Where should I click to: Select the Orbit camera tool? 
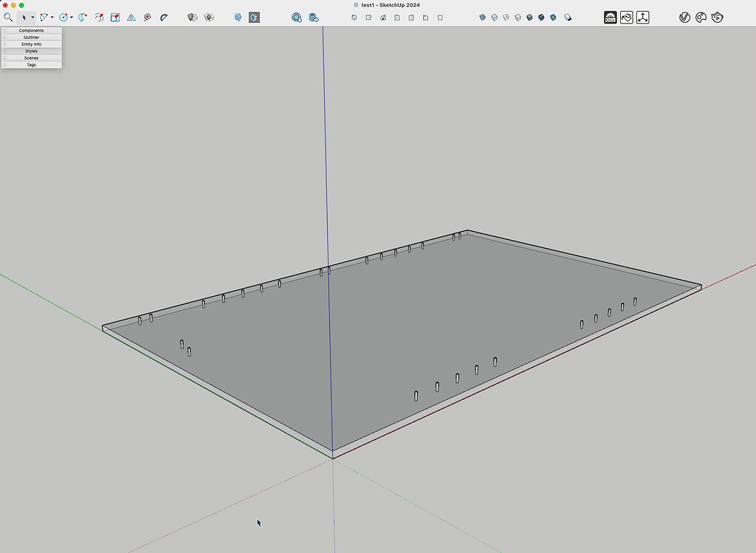coord(98,16)
